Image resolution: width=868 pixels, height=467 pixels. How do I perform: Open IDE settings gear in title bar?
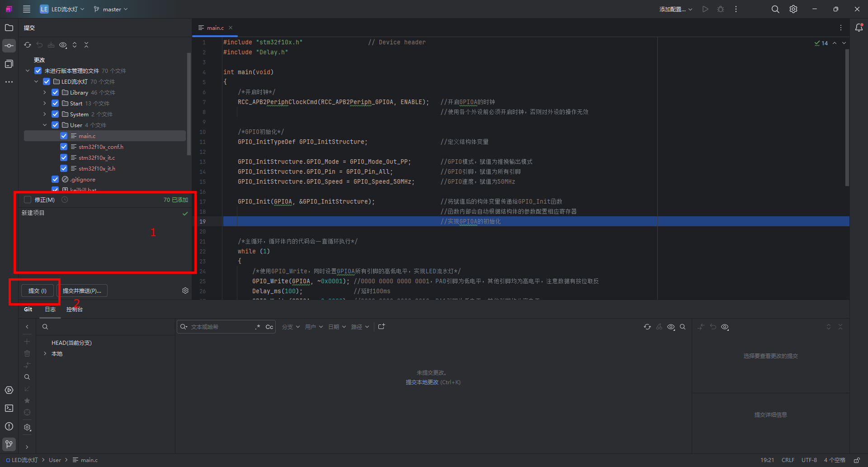click(793, 9)
